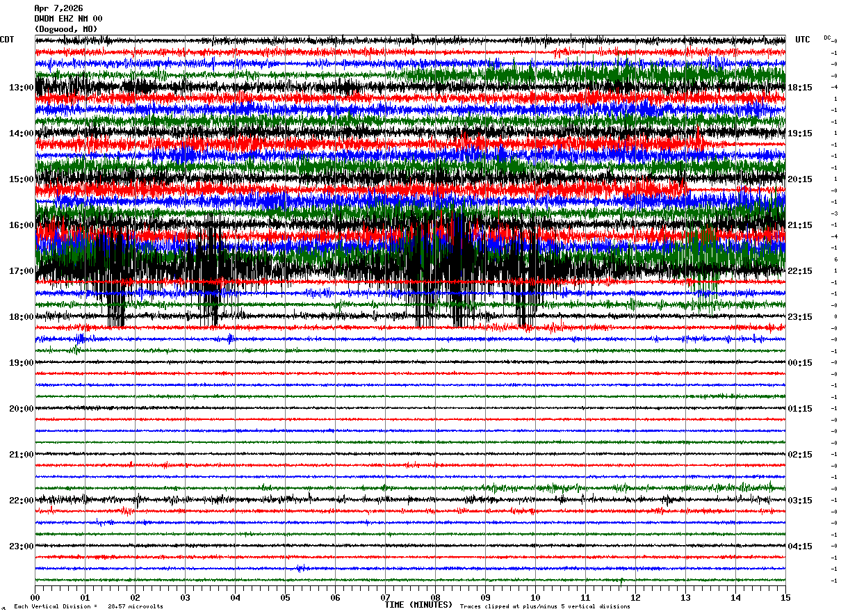Pick minute tick label 02 on x-axis
The width and height of the screenshot is (841, 616).
coord(135,597)
